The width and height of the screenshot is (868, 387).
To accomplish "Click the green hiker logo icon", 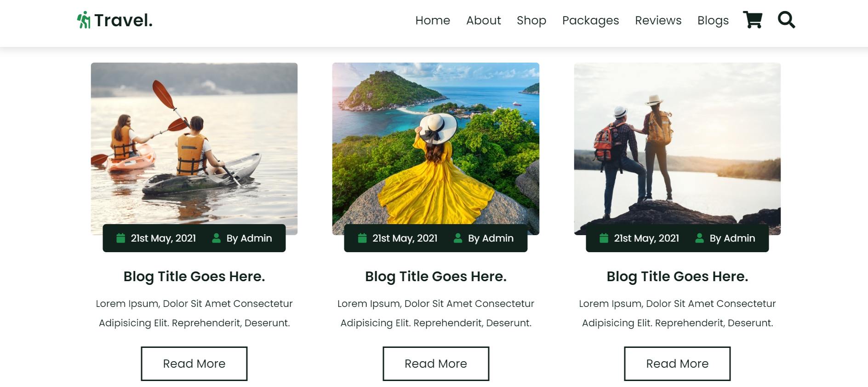I will (83, 20).
